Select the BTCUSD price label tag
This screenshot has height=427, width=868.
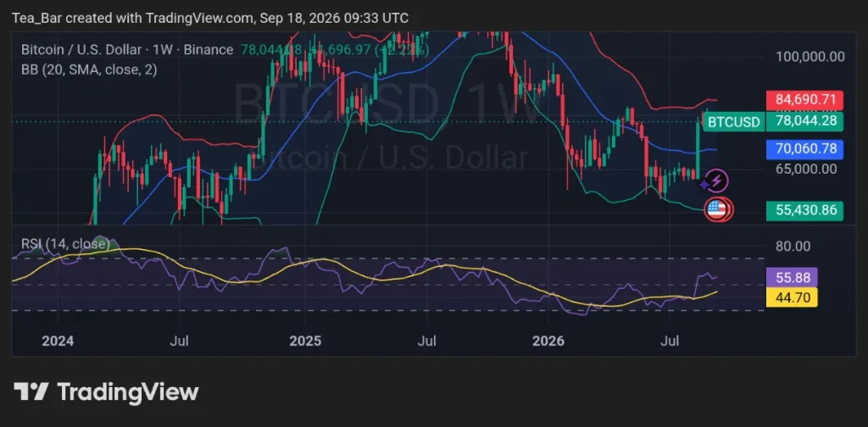click(734, 122)
